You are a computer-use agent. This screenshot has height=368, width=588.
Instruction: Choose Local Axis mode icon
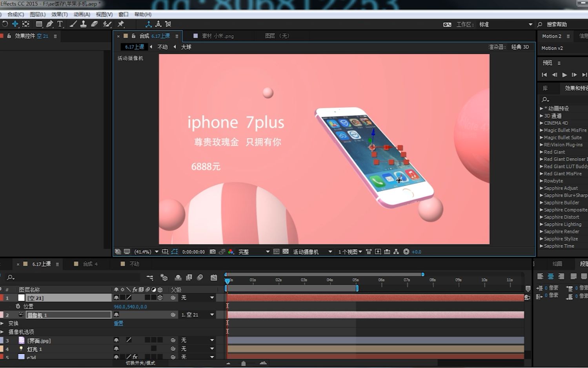(x=149, y=24)
